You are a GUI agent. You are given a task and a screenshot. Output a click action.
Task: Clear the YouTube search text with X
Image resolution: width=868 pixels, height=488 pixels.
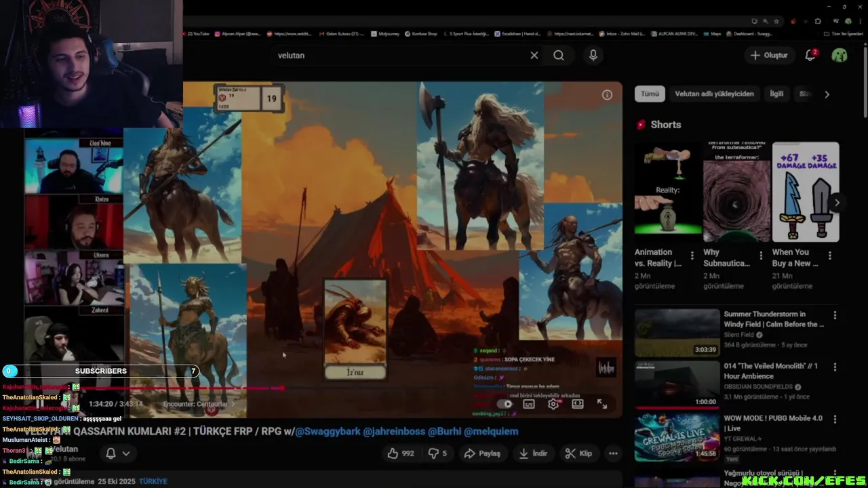tap(534, 56)
